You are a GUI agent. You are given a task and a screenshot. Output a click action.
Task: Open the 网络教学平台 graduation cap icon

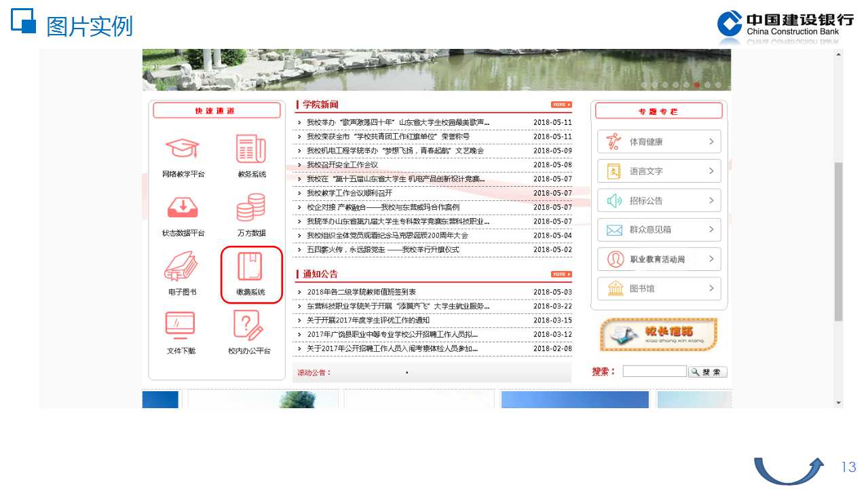[x=183, y=149]
